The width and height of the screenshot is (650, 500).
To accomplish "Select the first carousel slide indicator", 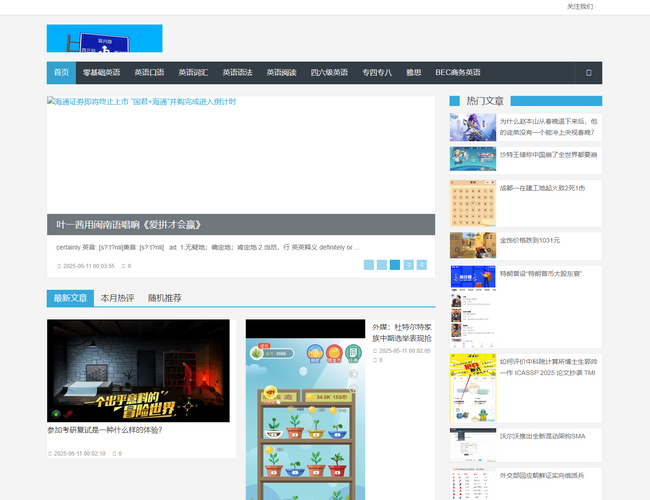I will tap(369, 265).
